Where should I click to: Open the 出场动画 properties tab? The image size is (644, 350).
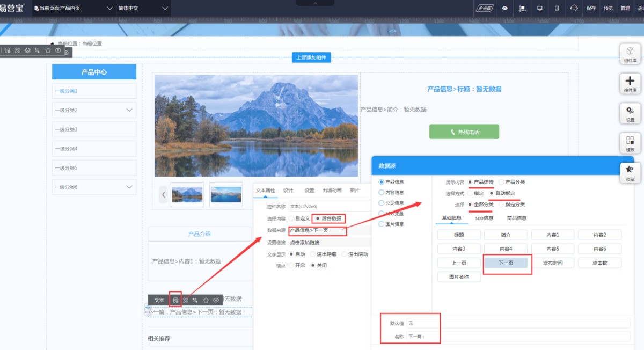pos(332,191)
